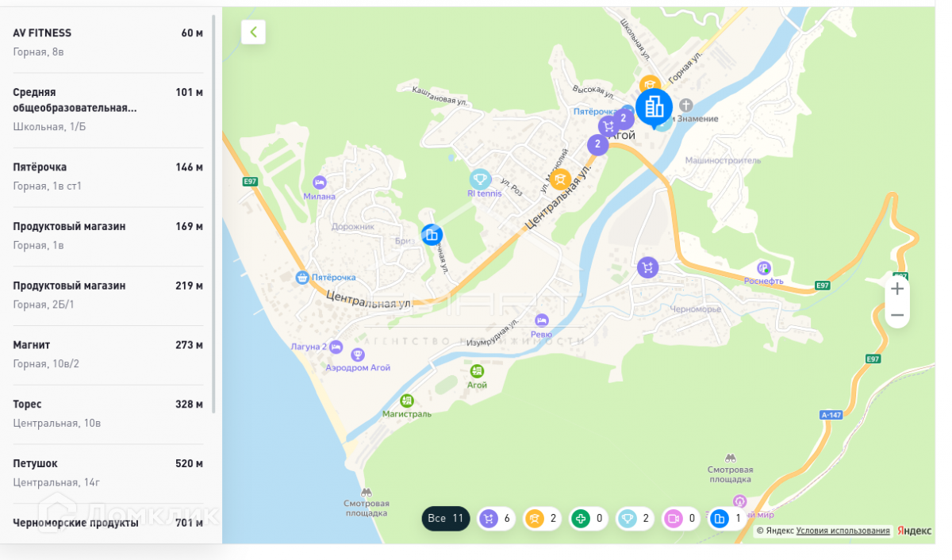Click the Магистраль green stop icon
The height and width of the screenshot is (560, 952).
[x=407, y=401]
